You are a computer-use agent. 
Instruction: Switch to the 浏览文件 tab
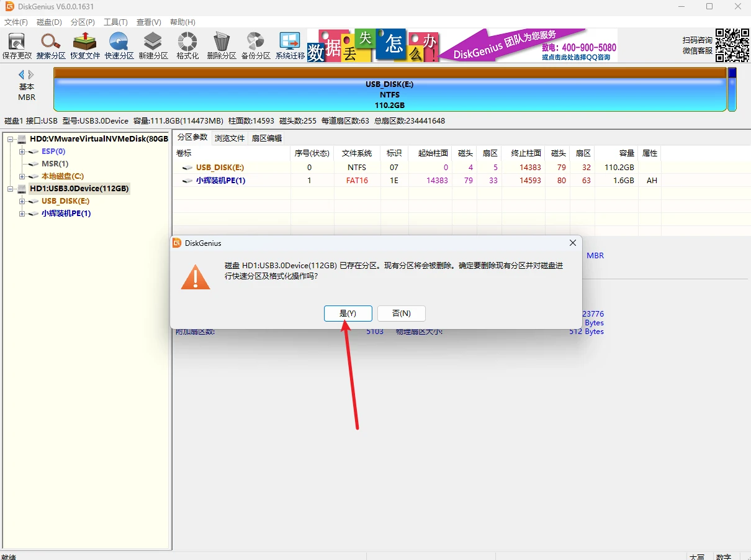(x=230, y=138)
